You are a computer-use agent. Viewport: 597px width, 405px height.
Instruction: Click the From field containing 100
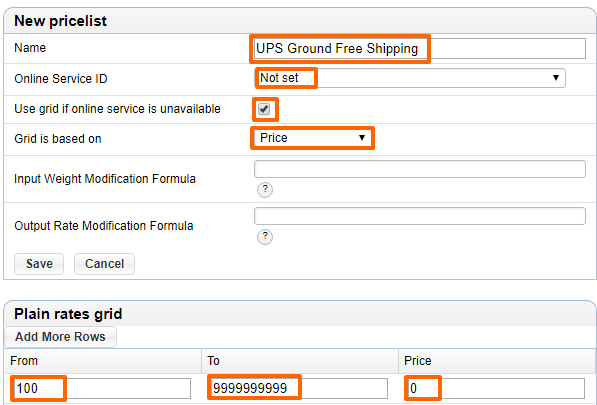click(102, 388)
